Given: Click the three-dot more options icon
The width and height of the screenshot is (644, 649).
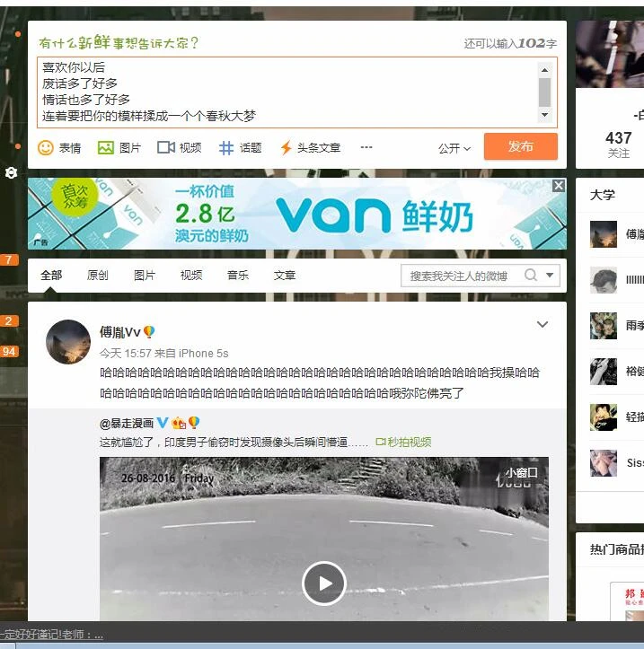Looking at the screenshot, I should point(366,147).
